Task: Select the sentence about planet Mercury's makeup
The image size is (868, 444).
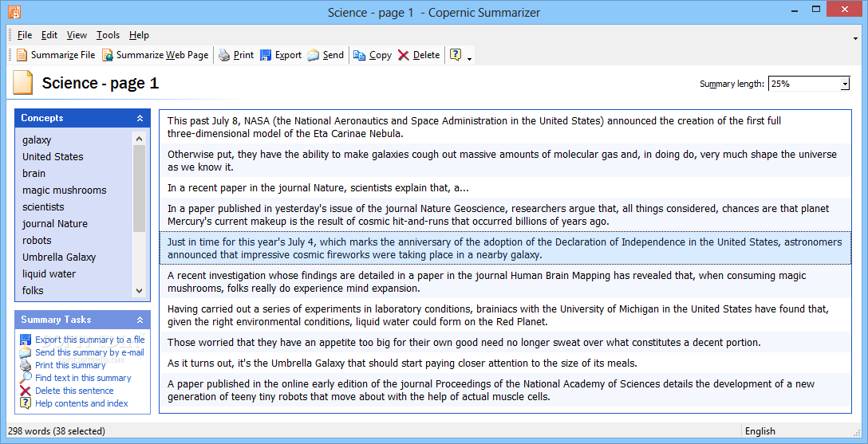Action: 505,215
